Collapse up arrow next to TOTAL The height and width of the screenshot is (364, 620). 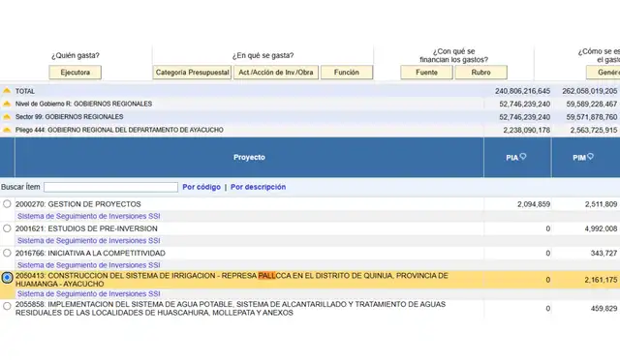(x=7, y=91)
